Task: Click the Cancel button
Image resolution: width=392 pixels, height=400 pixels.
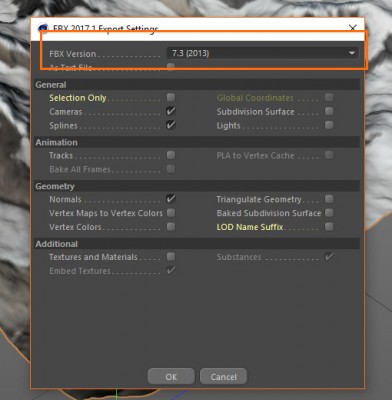Action: (223, 377)
